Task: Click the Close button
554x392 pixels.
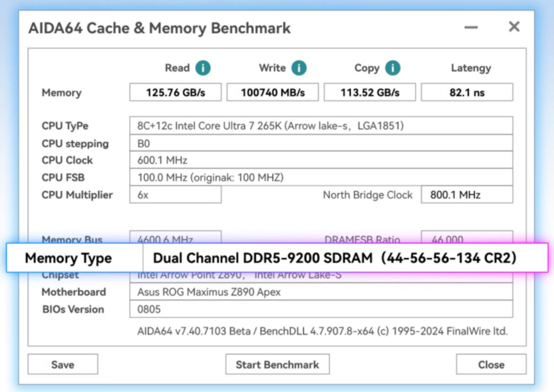Action: pyautogui.click(x=492, y=364)
